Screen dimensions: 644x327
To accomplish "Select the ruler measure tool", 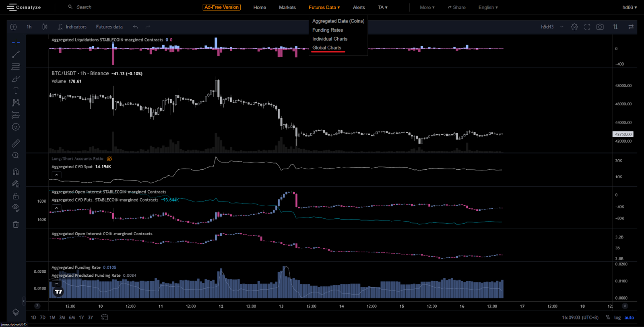I will (16, 143).
